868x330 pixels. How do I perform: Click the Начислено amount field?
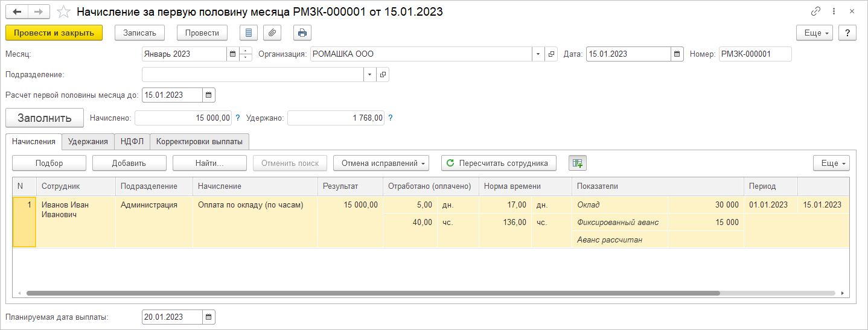point(183,118)
